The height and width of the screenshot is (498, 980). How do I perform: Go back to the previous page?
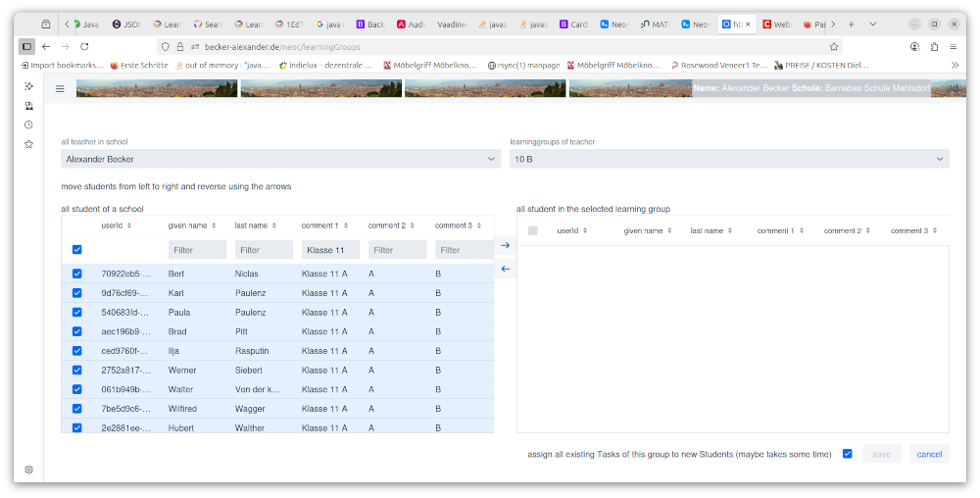[x=46, y=46]
